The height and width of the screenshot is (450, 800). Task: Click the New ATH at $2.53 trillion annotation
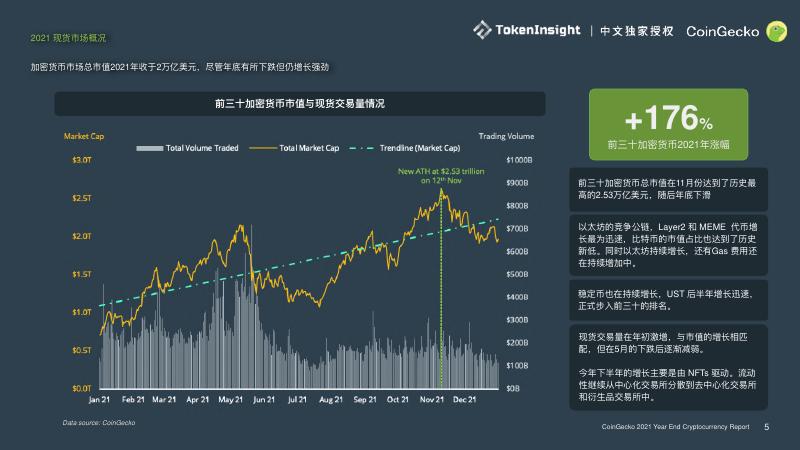pos(441,176)
